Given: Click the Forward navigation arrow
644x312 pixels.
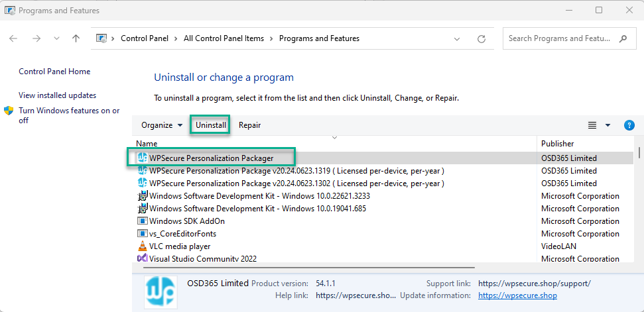Looking at the screenshot, I should click(36, 38).
